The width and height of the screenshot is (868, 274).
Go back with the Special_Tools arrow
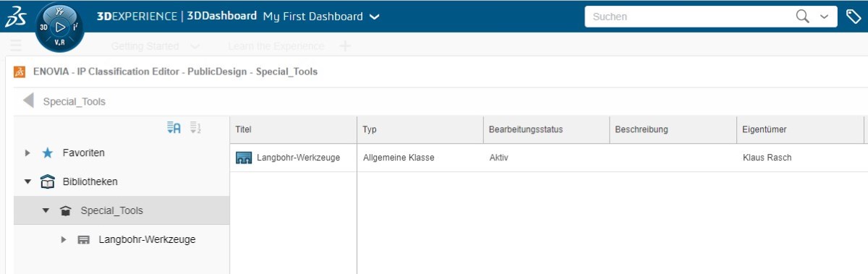click(x=28, y=100)
